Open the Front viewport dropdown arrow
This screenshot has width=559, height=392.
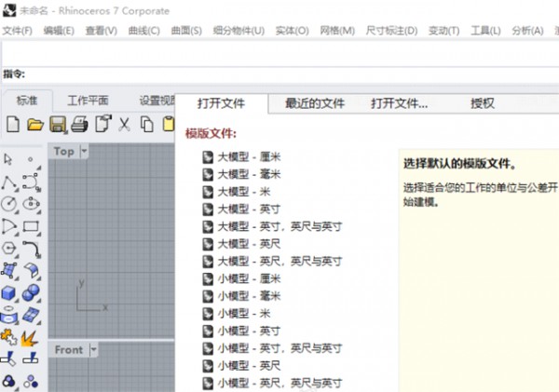pyautogui.click(x=93, y=349)
